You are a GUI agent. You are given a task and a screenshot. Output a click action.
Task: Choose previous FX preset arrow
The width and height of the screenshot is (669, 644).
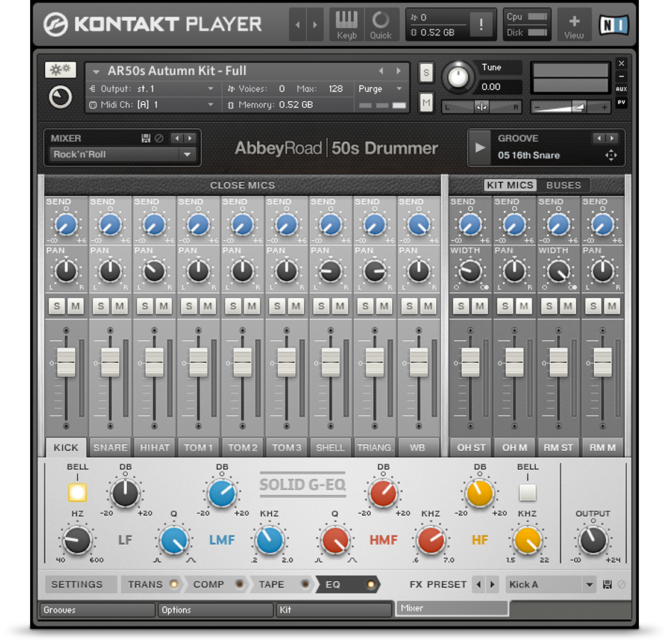pos(479,585)
